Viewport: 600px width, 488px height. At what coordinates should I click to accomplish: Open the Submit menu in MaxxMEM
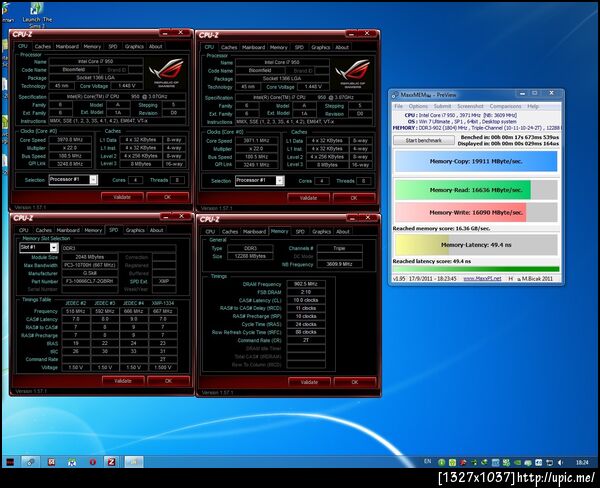pyautogui.click(x=442, y=106)
